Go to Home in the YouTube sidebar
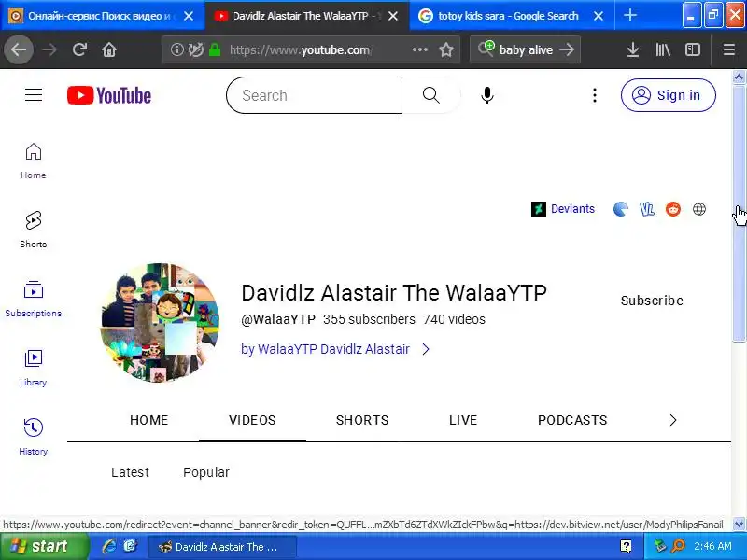Viewport: 747px width, 560px height. pyautogui.click(x=34, y=161)
